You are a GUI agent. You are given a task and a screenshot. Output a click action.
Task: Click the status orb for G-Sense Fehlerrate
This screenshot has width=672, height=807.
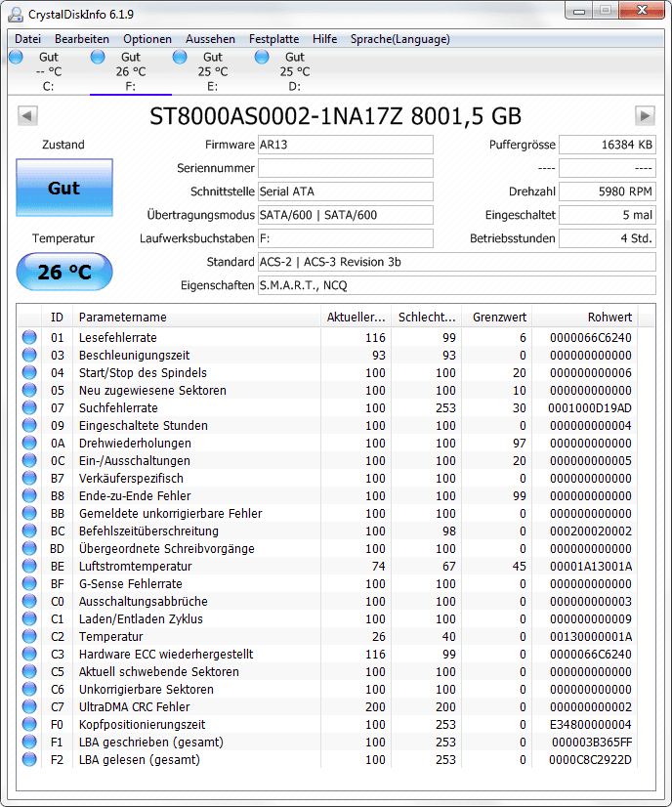click(29, 583)
